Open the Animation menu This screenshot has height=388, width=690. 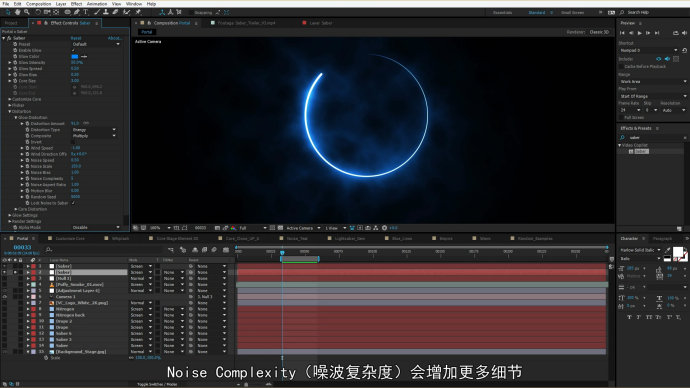point(97,4)
